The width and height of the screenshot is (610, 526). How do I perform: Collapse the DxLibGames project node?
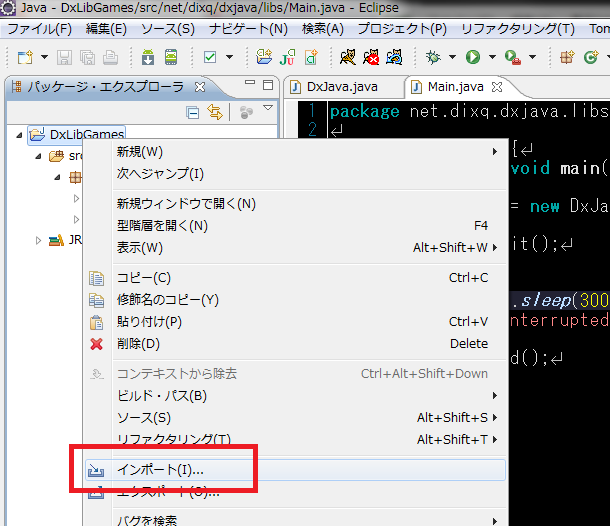[x=19, y=135]
